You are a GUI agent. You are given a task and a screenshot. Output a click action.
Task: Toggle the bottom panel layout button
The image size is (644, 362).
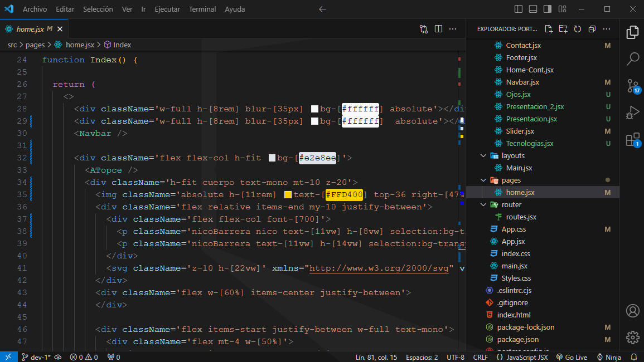(532, 9)
